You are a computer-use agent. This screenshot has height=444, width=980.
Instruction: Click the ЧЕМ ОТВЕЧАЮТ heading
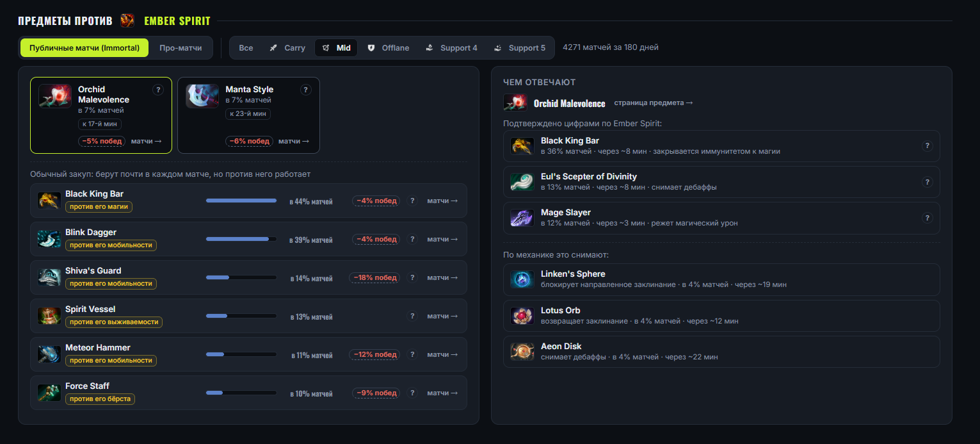pos(540,82)
